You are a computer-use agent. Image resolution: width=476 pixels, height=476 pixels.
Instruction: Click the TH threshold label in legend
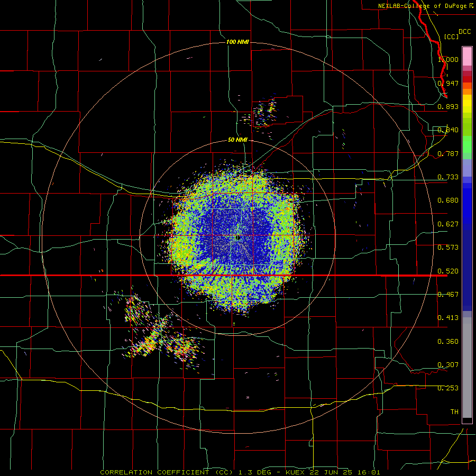click(454, 412)
